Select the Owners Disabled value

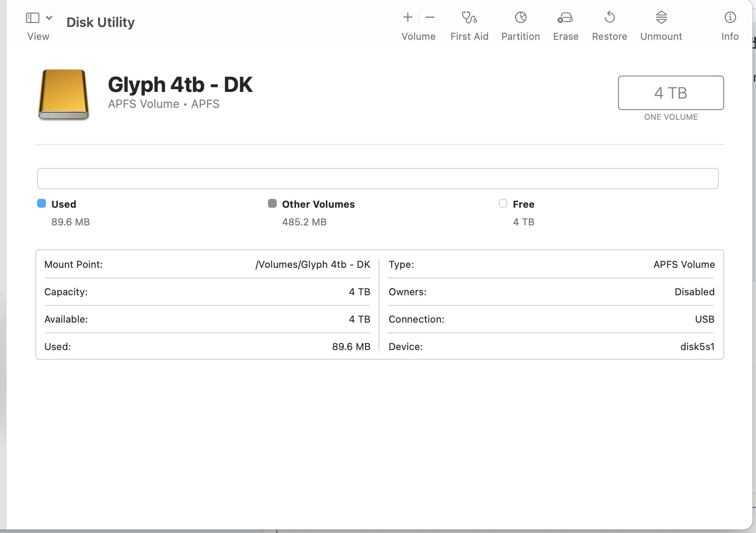point(695,292)
